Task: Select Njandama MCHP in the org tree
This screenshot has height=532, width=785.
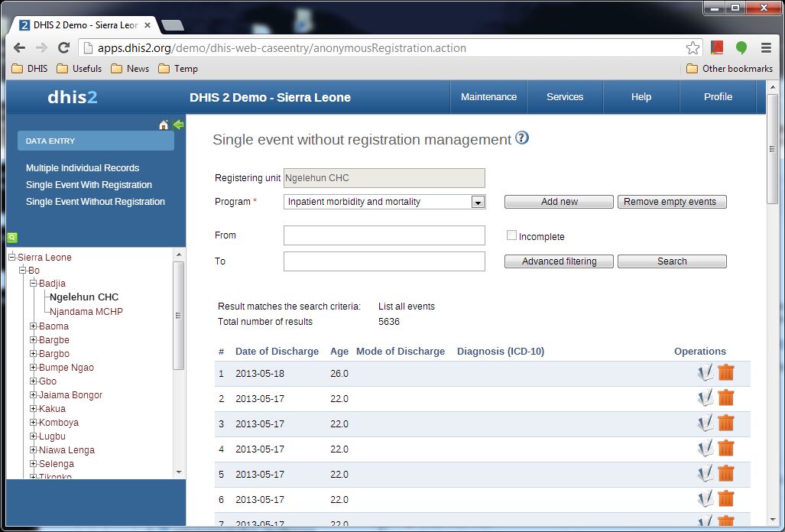Action: [x=86, y=312]
